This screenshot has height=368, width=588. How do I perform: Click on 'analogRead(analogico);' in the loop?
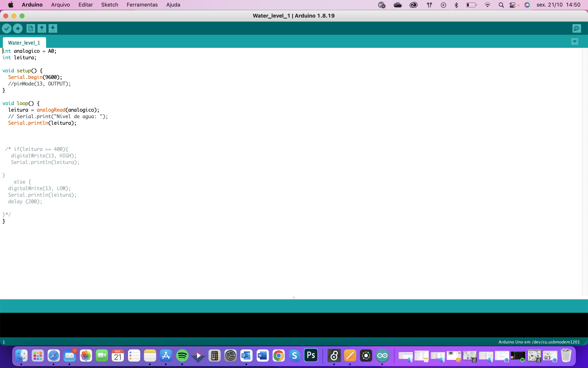[x=68, y=110]
